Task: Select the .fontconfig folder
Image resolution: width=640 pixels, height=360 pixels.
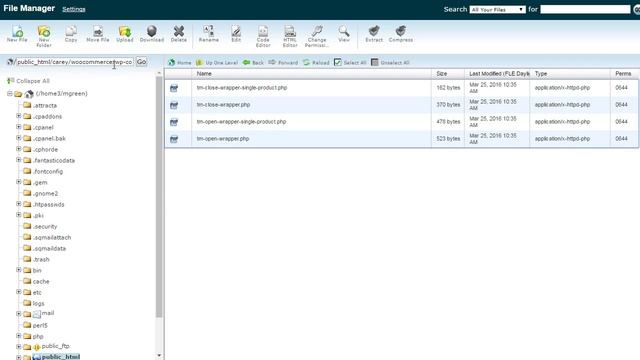Action: pyautogui.click(x=48, y=171)
